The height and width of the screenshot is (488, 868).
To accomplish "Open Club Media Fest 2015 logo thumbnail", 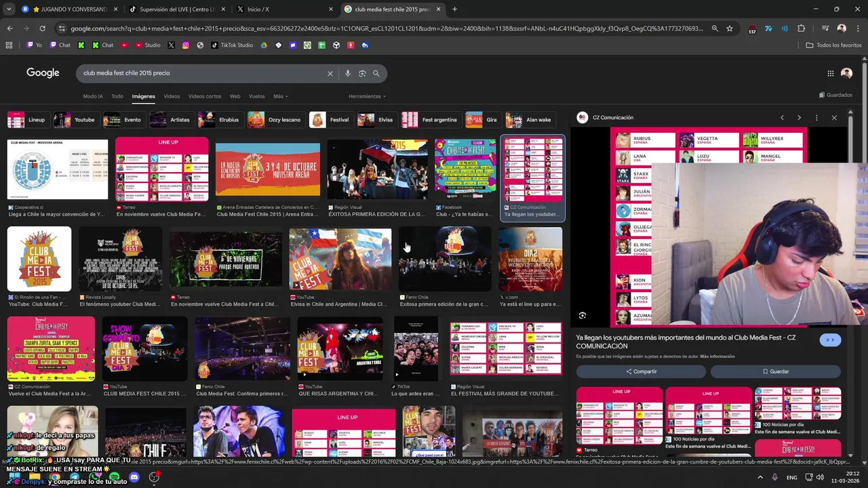I will 39,259.
